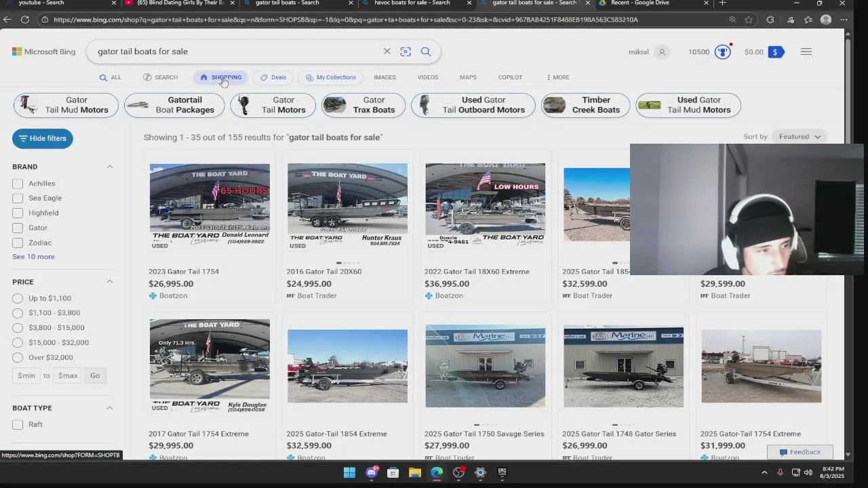The height and width of the screenshot is (488, 868).
Task: Click the taskbar microphone icon
Action: 780,472
